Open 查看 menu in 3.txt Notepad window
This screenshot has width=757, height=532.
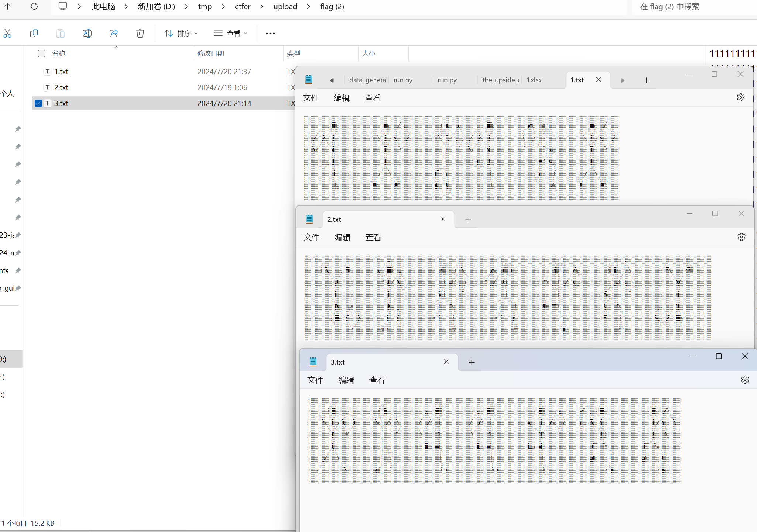pyautogui.click(x=377, y=380)
